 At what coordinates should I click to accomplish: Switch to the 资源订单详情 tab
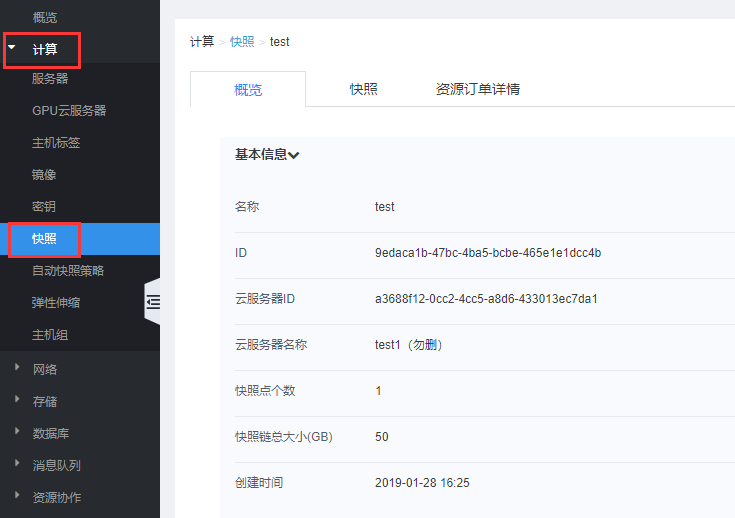478,89
